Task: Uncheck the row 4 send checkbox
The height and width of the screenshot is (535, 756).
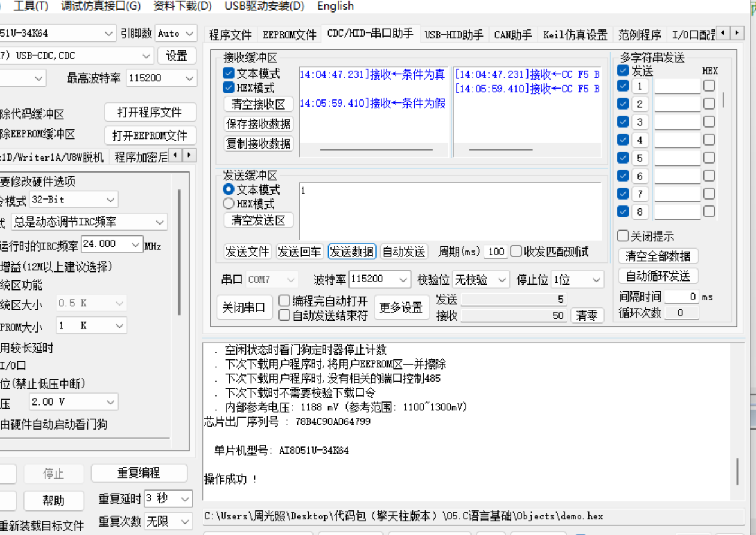Action: pos(623,140)
